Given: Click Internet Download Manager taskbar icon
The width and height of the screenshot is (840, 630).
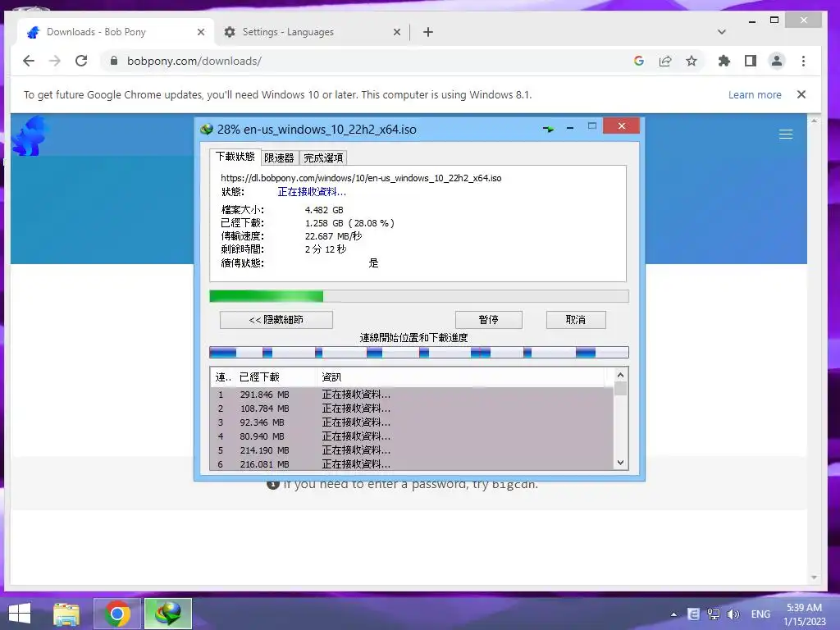Looking at the screenshot, I should point(167,614).
